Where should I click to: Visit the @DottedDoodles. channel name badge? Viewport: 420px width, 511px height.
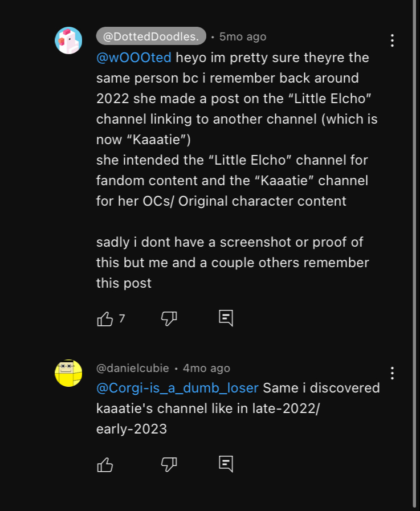[151, 36]
